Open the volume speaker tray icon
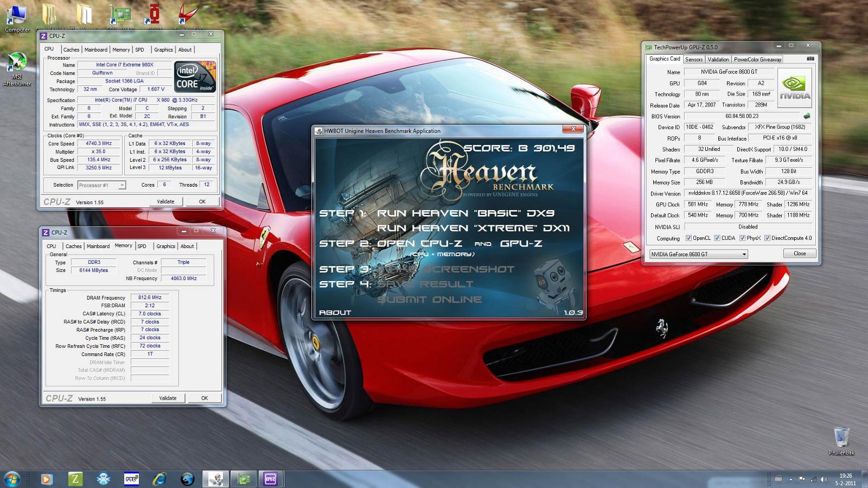This screenshot has width=868, height=488. [824, 479]
